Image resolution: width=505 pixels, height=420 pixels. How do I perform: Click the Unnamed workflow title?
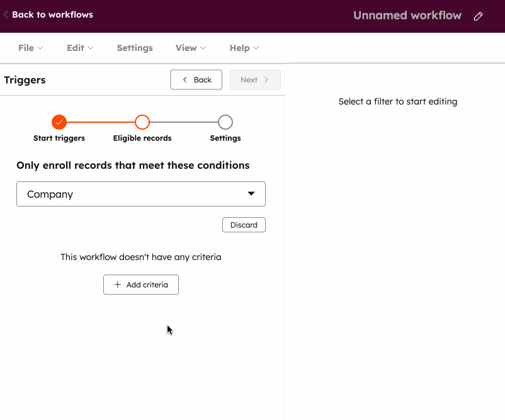(x=407, y=15)
